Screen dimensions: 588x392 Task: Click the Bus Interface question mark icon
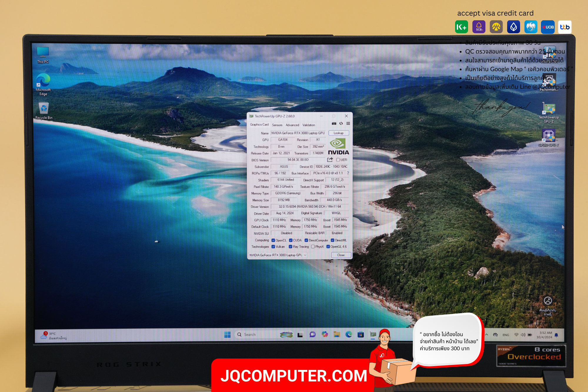tap(348, 173)
